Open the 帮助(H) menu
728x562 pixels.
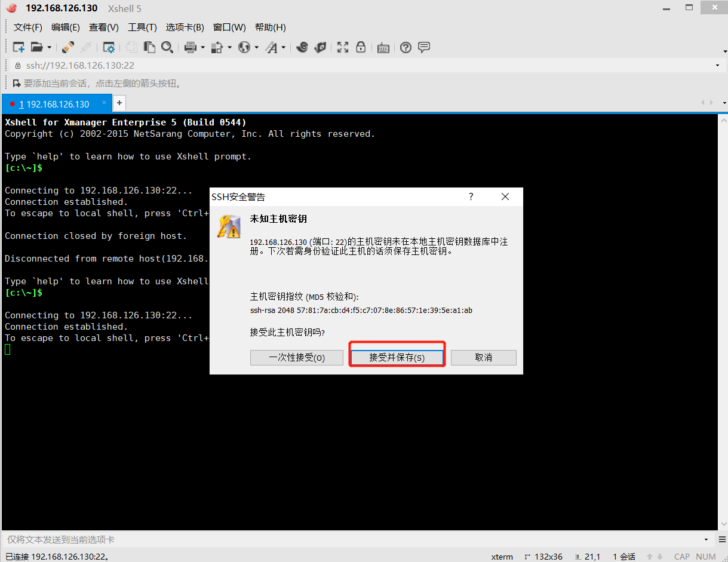click(x=271, y=27)
